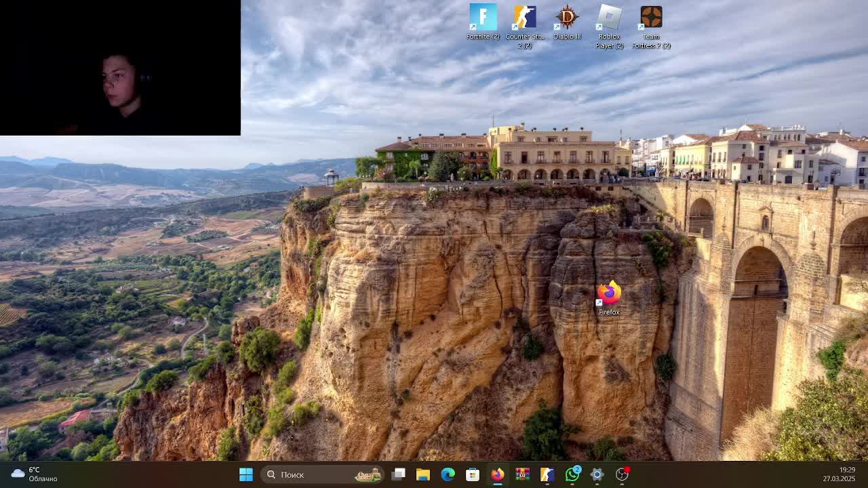Open Task View from the taskbar
Screen dimensions: 868x488
pyautogui.click(x=398, y=474)
